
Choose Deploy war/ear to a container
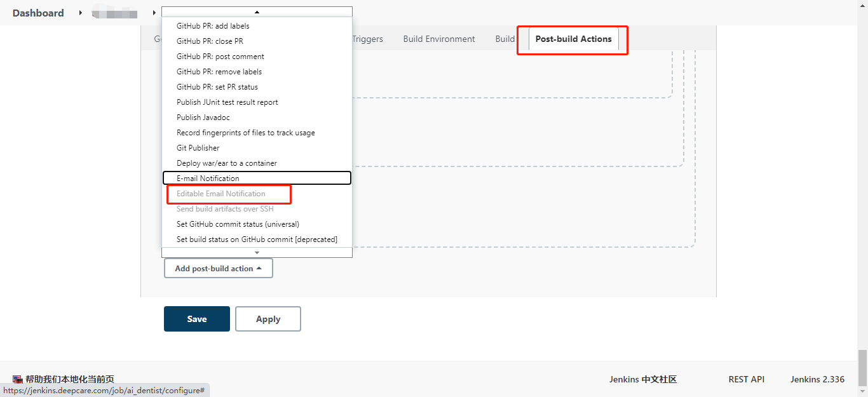point(226,163)
